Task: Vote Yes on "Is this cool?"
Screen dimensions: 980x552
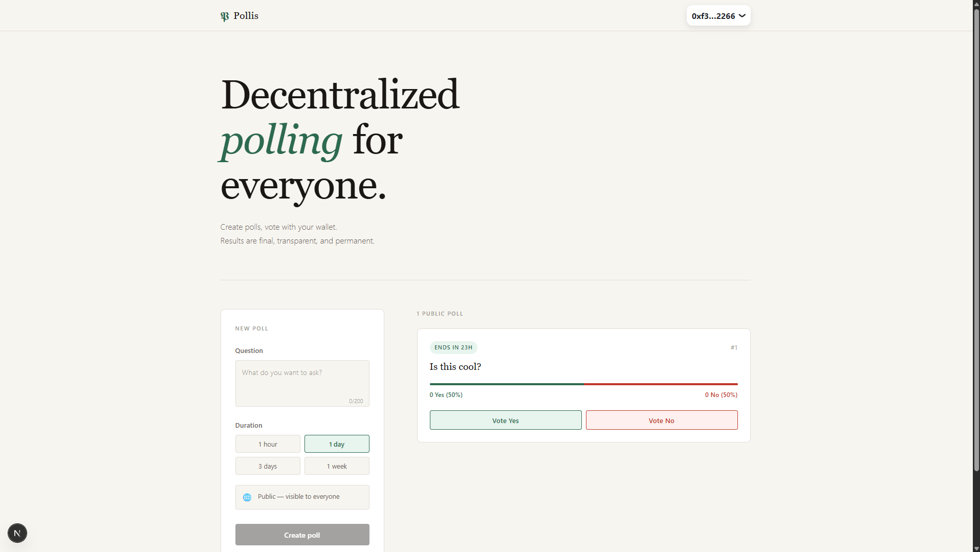Action: (505, 421)
